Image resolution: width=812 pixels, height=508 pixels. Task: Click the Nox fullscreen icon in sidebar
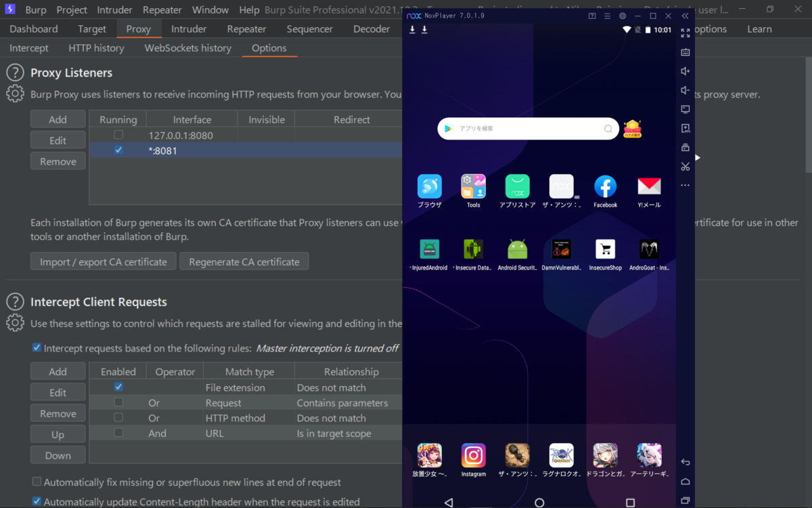[x=685, y=33]
